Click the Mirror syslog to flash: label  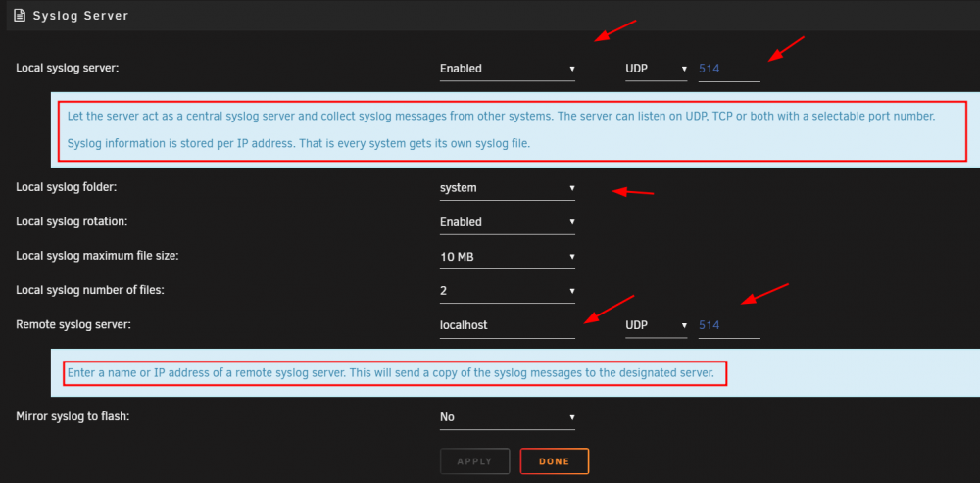pos(72,416)
